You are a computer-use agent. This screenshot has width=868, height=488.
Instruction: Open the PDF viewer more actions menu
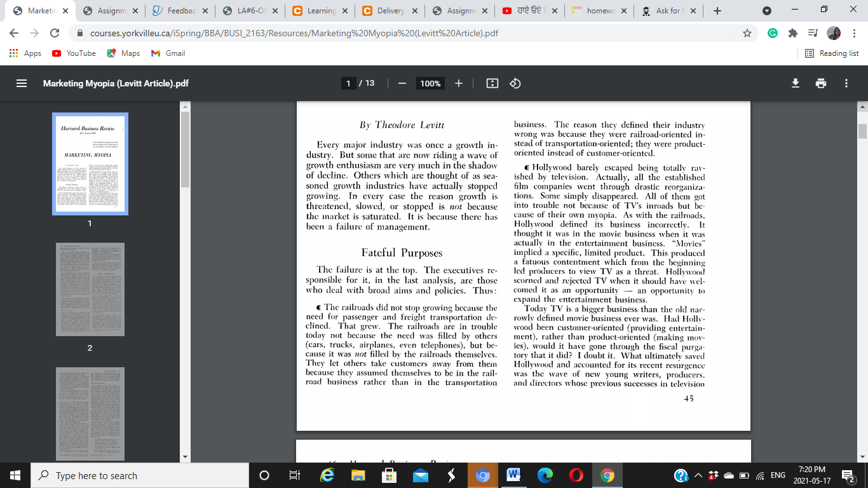click(x=846, y=83)
